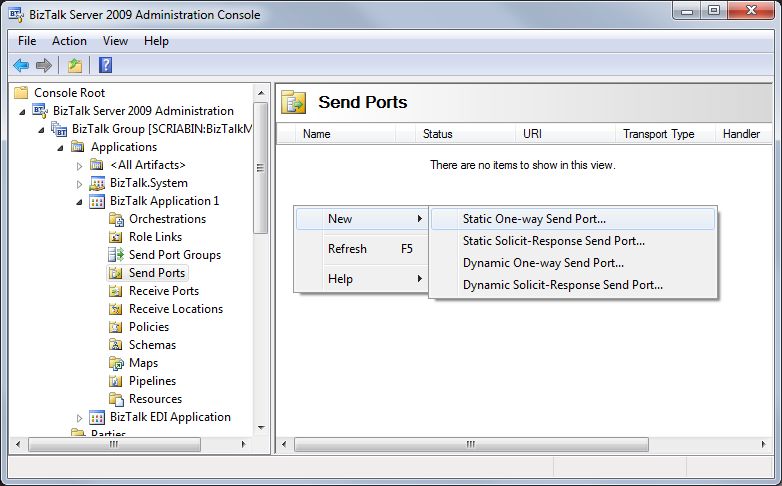The height and width of the screenshot is (486, 782).
Task: Click the Send Ports tree icon
Action: pyautogui.click(x=116, y=273)
